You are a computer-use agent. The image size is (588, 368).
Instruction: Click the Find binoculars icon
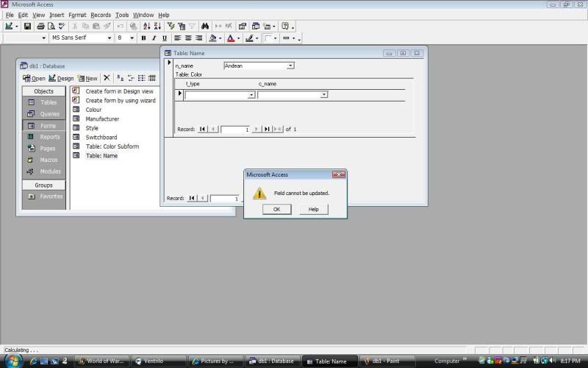pos(205,26)
